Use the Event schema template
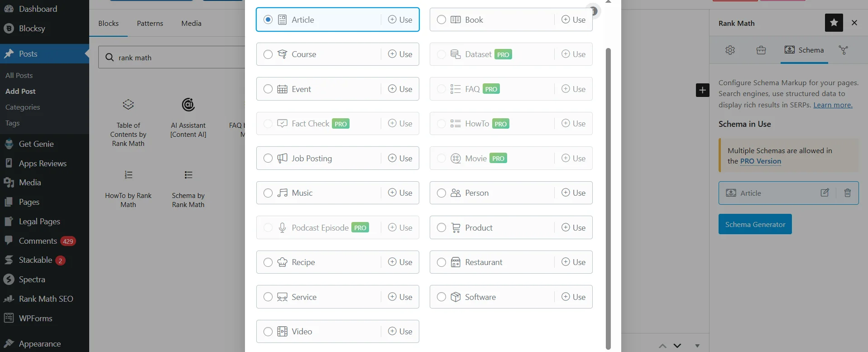This screenshot has width=868, height=352. pos(400,89)
